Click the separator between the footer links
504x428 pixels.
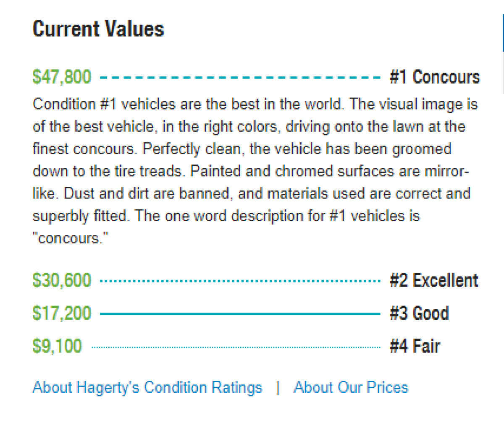[x=278, y=387]
